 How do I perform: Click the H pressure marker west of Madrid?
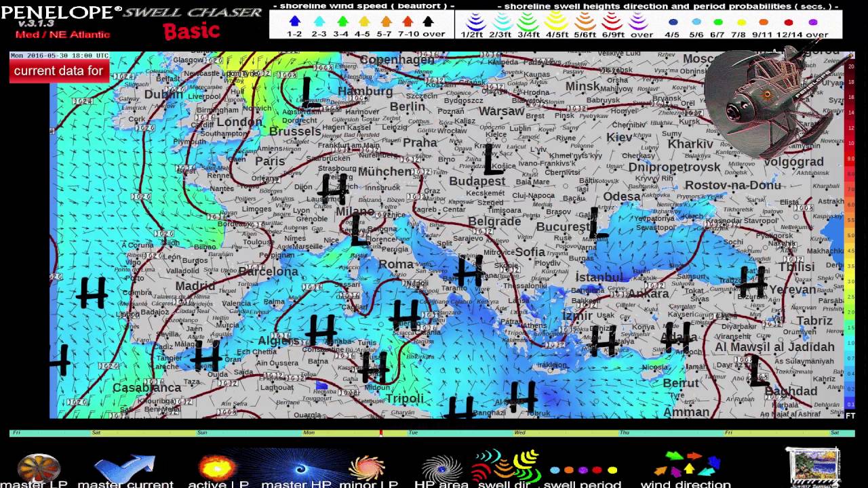(x=92, y=293)
